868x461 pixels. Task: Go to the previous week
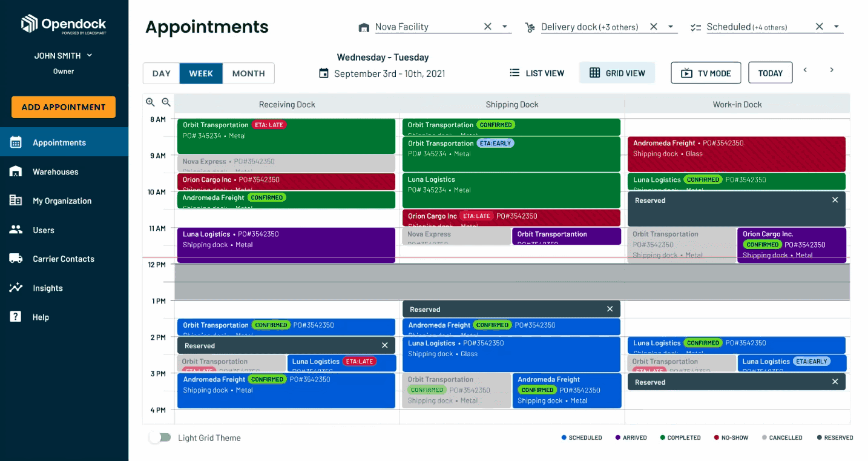tap(805, 70)
